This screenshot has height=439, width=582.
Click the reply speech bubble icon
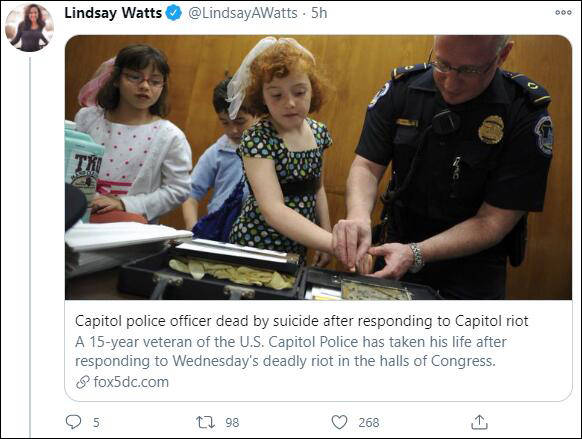point(73,422)
